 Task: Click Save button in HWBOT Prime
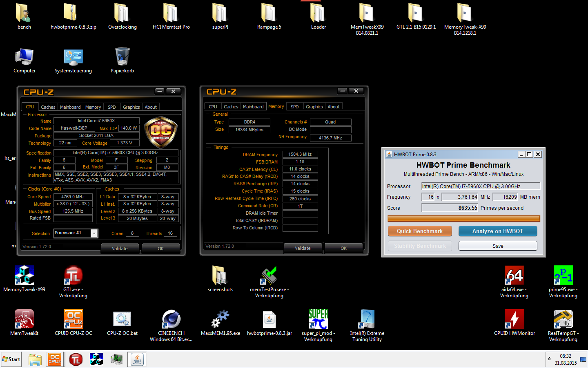coord(498,246)
